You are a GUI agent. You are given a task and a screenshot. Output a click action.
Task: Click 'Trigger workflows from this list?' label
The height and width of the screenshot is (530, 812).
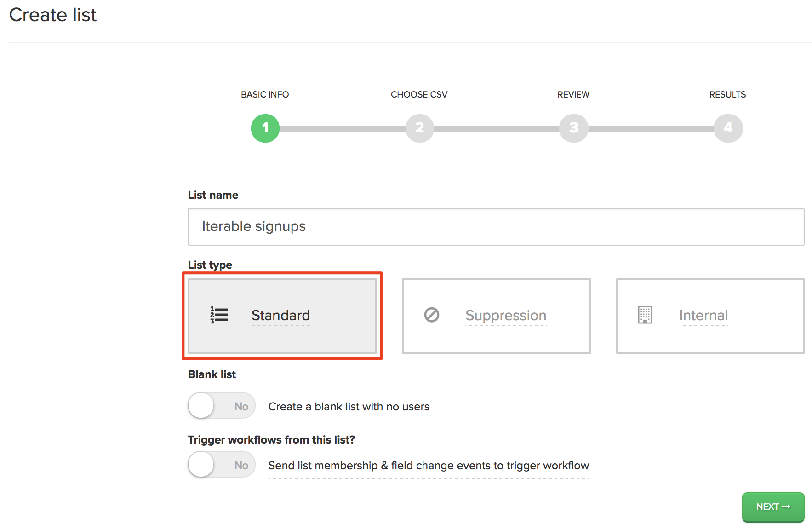(271, 440)
